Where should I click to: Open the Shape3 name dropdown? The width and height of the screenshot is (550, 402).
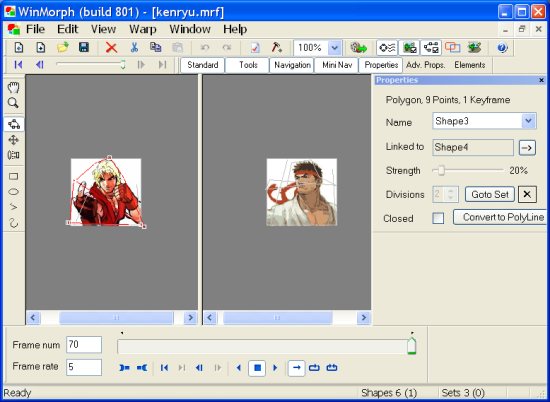pos(528,121)
